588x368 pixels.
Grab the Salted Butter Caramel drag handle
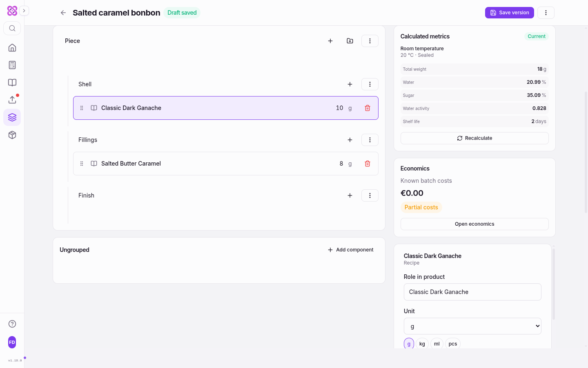pyautogui.click(x=82, y=164)
